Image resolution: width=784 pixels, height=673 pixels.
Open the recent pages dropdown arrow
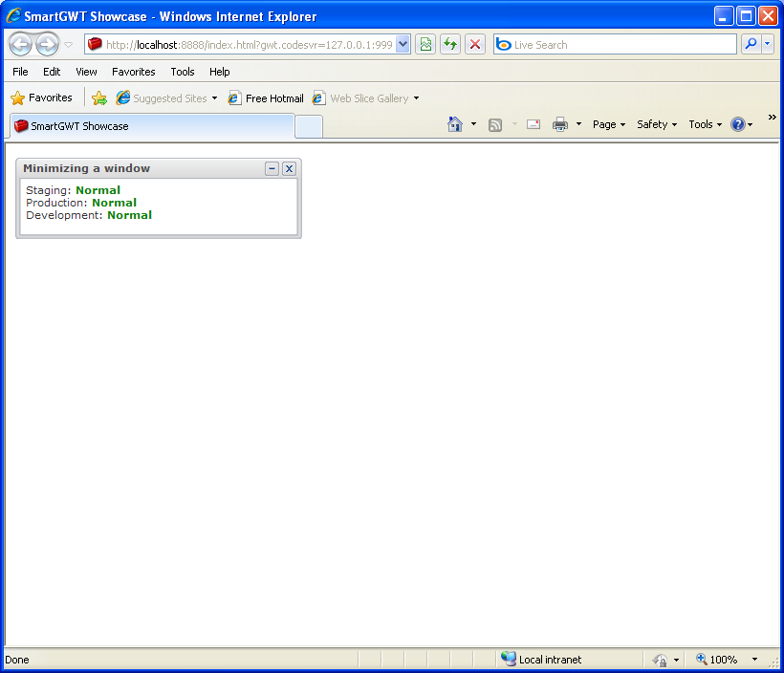point(69,45)
